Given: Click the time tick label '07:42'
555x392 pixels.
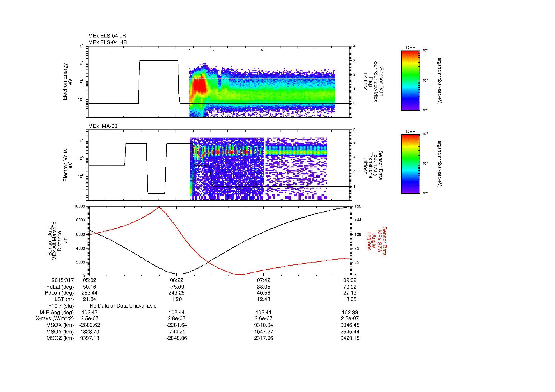Looking at the screenshot, I should tap(264, 280).
